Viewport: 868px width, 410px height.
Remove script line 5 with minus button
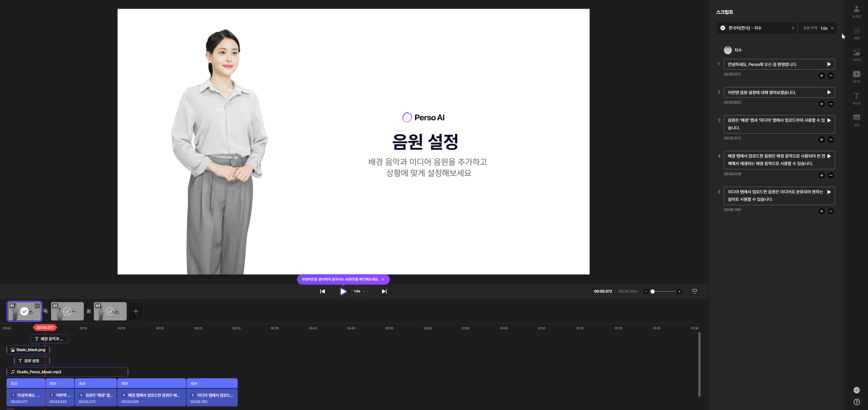click(831, 211)
